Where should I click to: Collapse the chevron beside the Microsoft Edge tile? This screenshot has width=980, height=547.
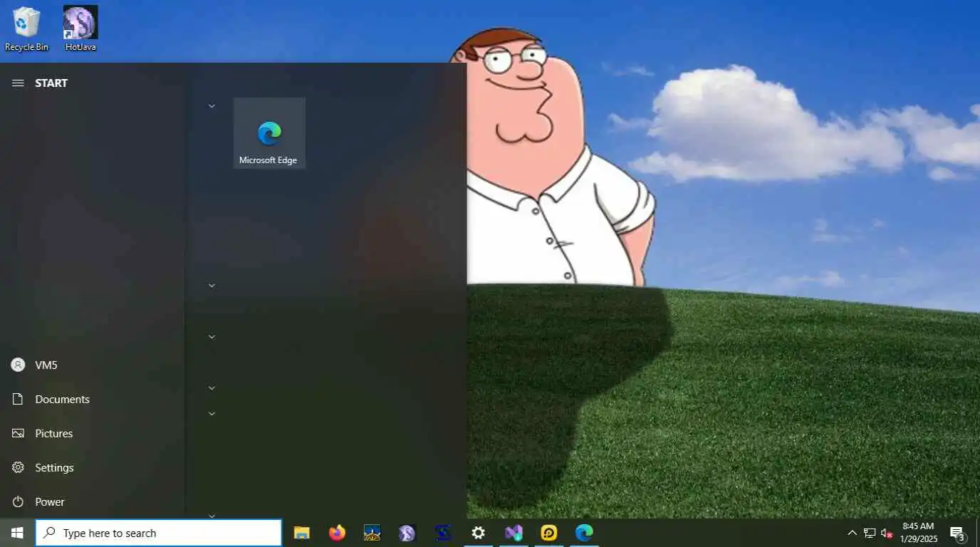click(x=212, y=106)
